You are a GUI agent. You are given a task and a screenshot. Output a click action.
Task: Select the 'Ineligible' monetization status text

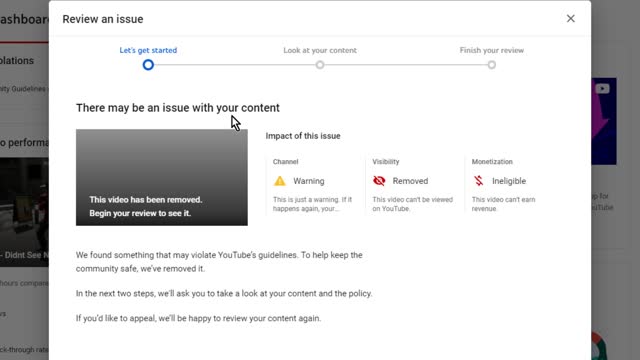[x=509, y=181]
